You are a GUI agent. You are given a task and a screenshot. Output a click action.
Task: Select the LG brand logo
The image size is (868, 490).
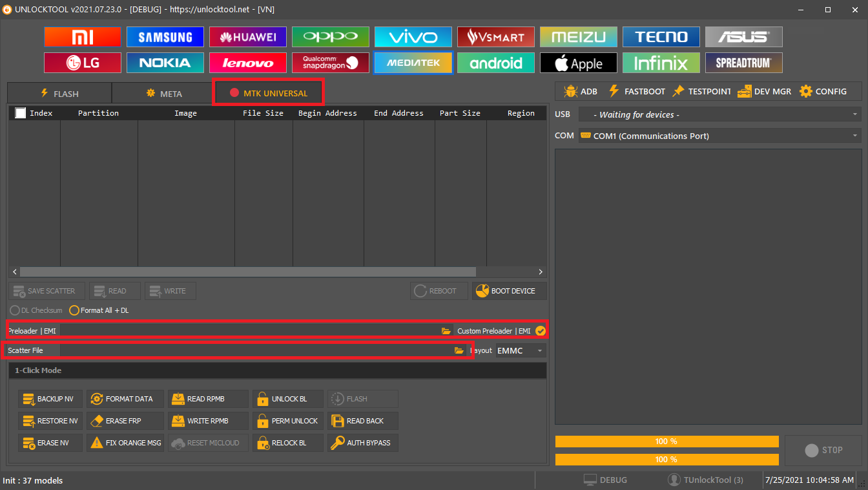83,63
